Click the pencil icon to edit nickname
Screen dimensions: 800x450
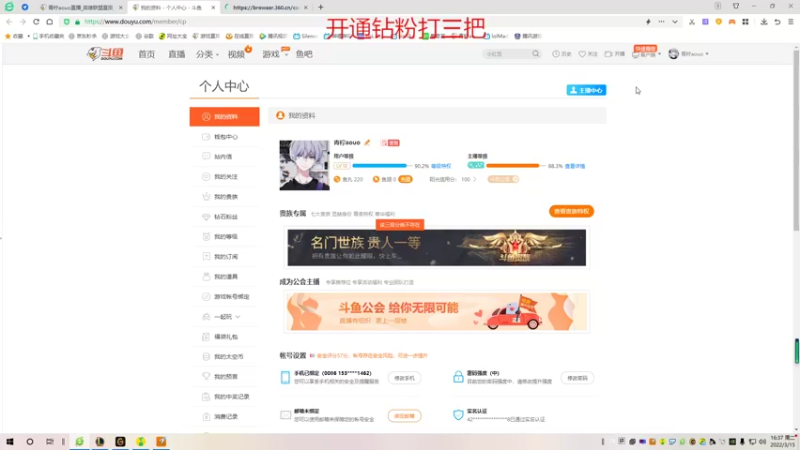[x=367, y=142]
